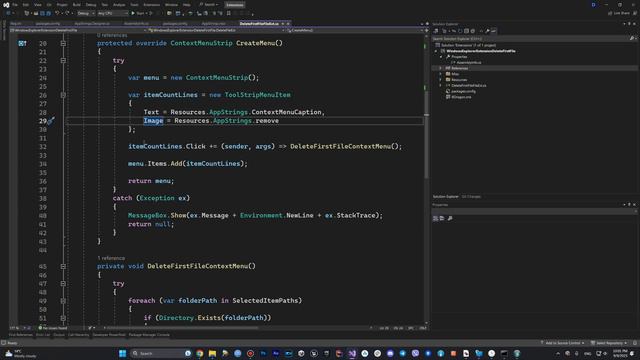Click Visual Studio icon in taskbar
The height and width of the screenshot is (360, 640).
[352, 353]
